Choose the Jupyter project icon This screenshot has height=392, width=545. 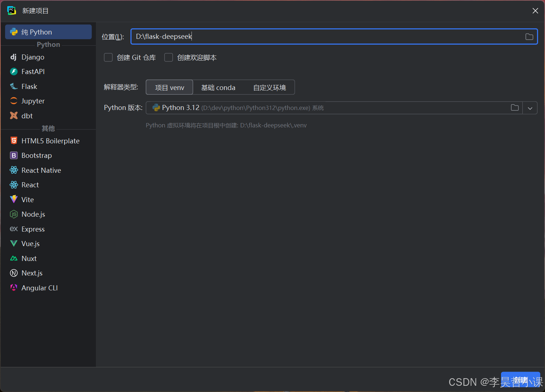[14, 101]
